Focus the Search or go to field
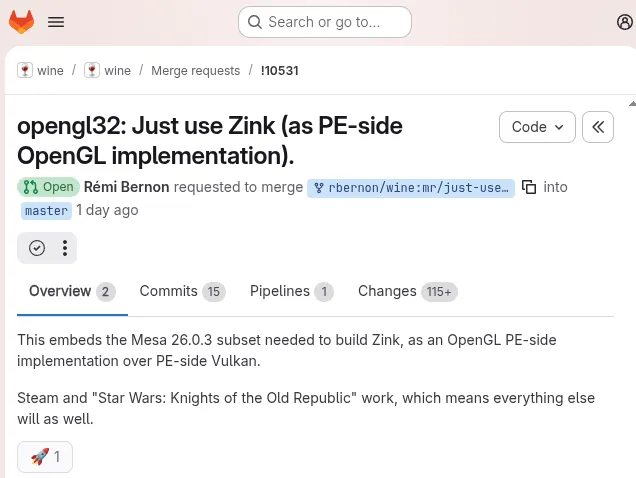The image size is (636, 478). click(325, 22)
